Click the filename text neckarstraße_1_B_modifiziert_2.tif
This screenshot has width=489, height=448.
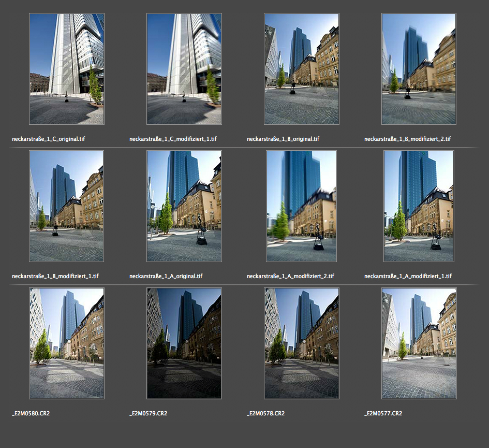pos(408,139)
